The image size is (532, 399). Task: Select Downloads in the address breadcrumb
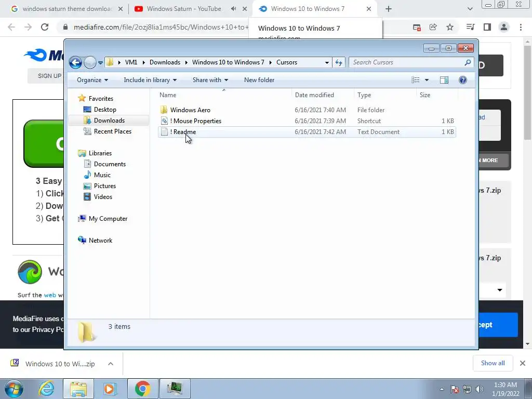(165, 62)
